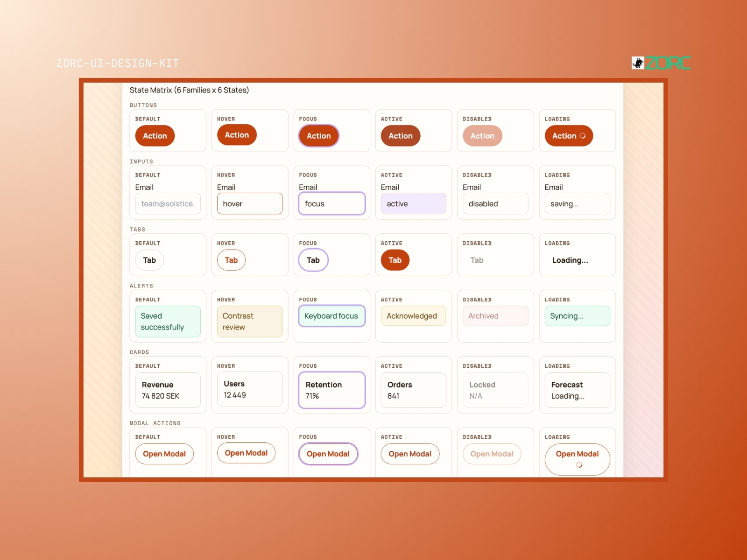The height and width of the screenshot is (560, 747).
Task: Click the Loading Open Modal button with spinner
Action: point(578,459)
